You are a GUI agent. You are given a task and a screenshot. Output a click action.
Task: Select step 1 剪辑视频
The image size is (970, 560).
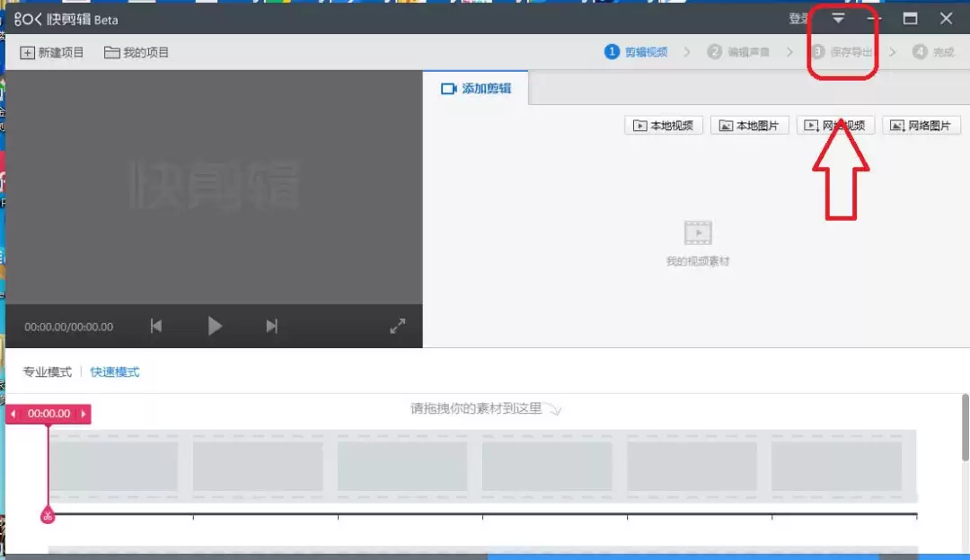pos(636,52)
